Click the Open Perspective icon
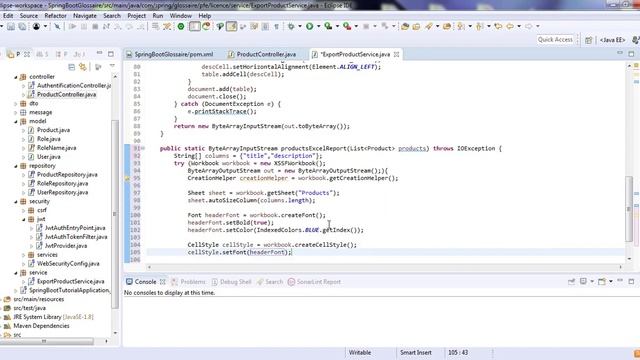 [588, 40]
